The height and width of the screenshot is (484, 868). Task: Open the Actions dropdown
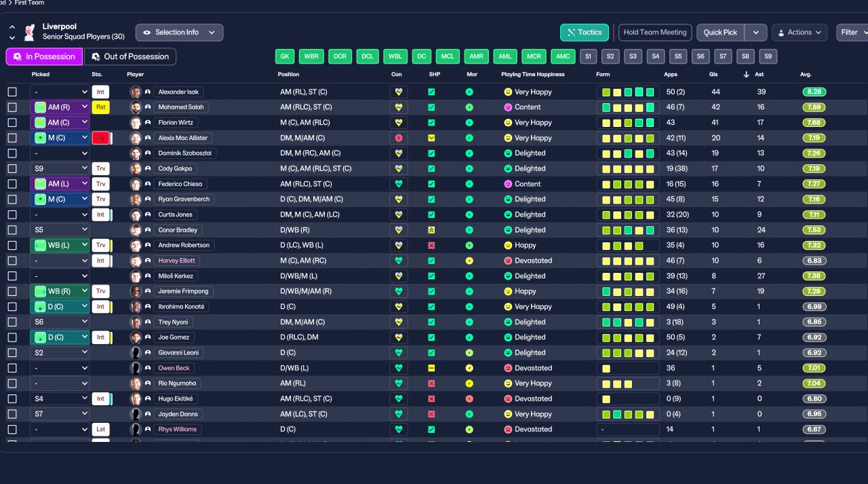pyautogui.click(x=800, y=33)
